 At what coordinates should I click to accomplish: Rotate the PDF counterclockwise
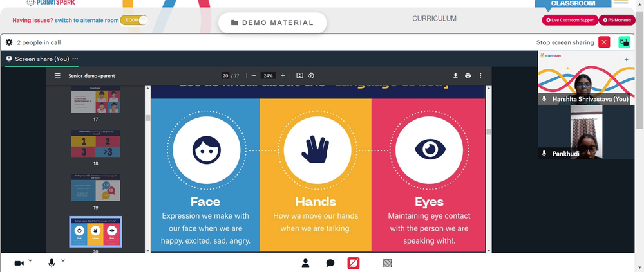(x=311, y=75)
